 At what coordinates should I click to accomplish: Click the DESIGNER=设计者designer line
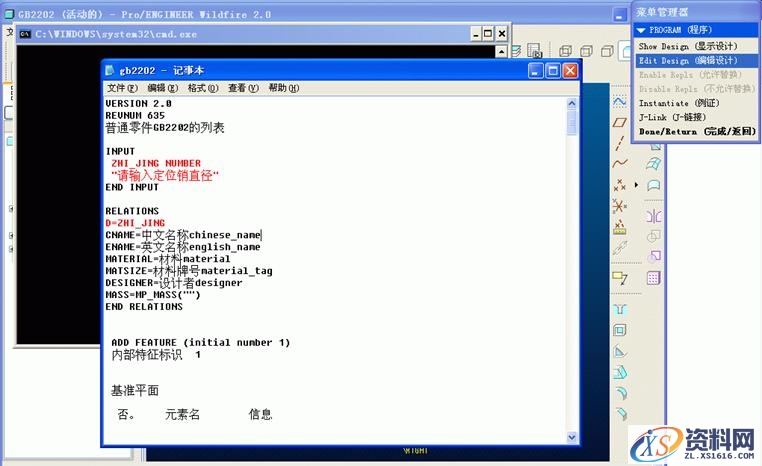[173, 283]
